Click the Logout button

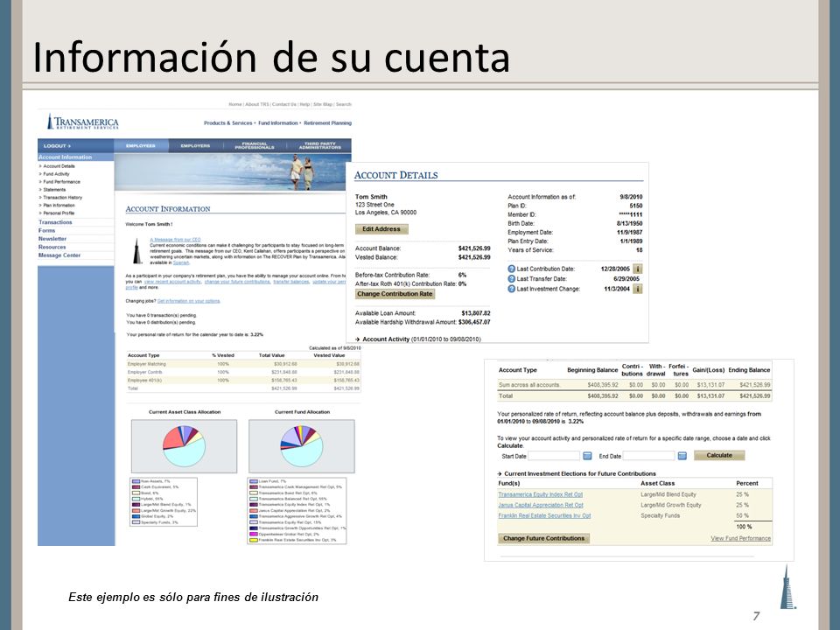pyautogui.click(x=58, y=146)
